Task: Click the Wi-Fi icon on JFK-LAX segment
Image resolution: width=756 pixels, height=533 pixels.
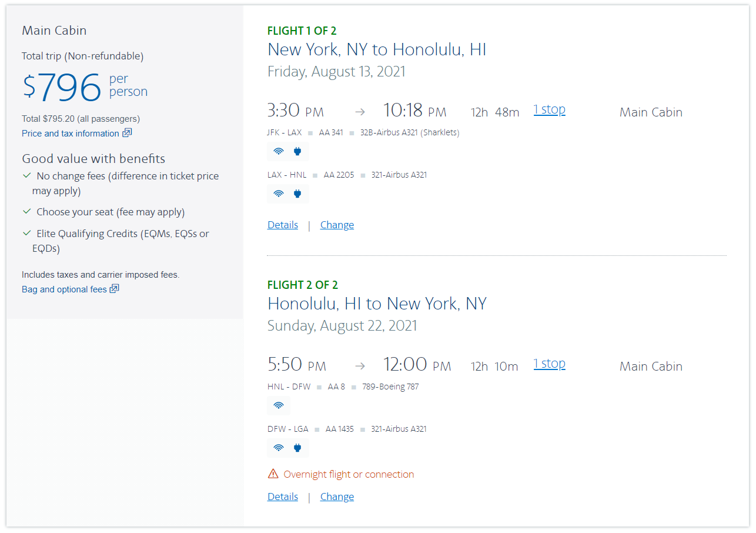Action: [278, 151]
